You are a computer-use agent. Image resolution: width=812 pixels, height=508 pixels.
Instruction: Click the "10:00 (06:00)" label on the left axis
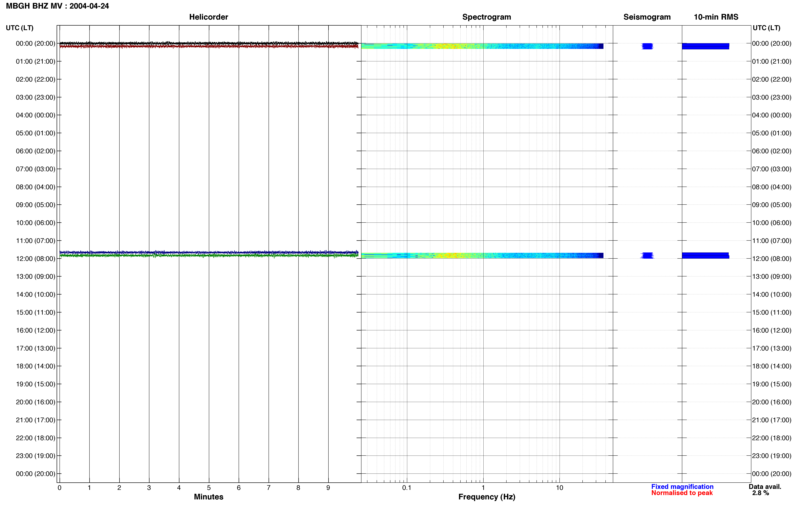(36, 223)
